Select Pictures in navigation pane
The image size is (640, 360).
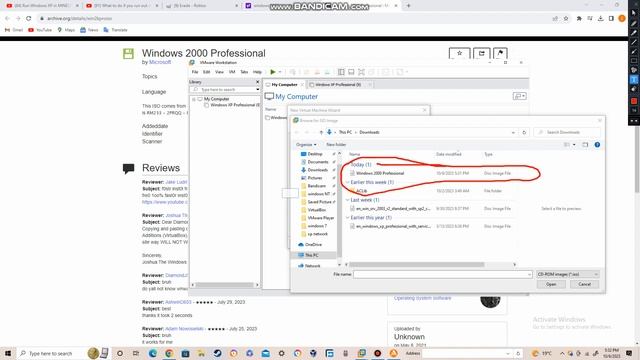click(315, 178)
